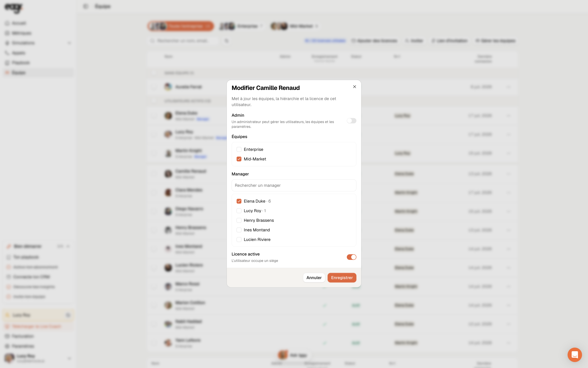
Task: Click the orange all-teams filter pill
Action: (180, 26)
